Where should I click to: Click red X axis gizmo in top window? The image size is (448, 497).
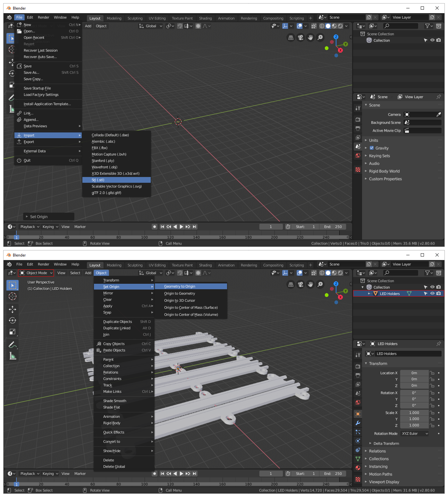340,50
